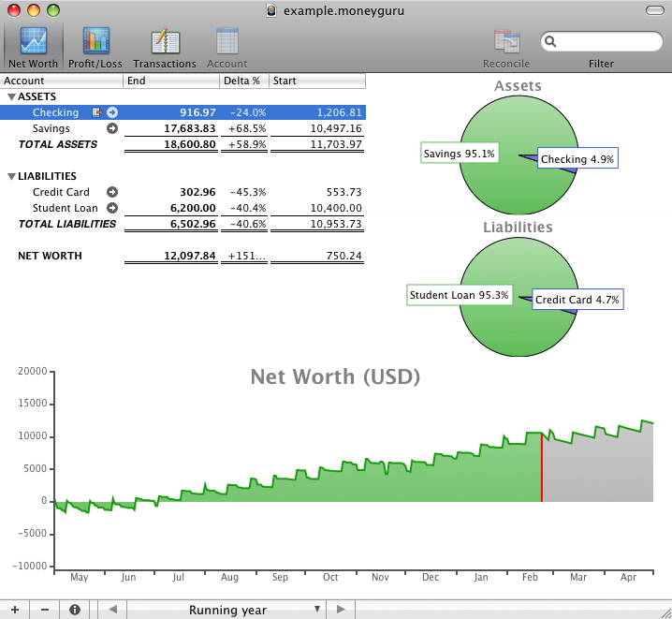Open the Net Worth view
672x619 pixels.
pyautogui.click(x=34, y=47)
